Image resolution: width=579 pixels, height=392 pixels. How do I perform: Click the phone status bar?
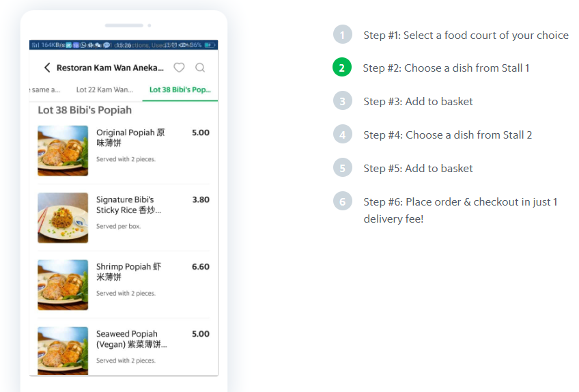(x=124, y=45)
